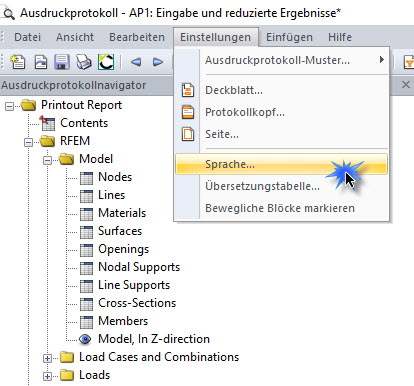Collapse the Model tree node
The image size is (414, 386).
48,160
